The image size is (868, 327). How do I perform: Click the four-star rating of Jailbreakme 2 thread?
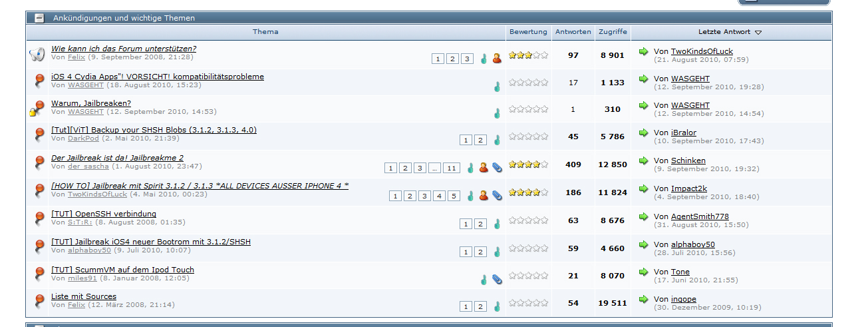[x=528, y=164]
